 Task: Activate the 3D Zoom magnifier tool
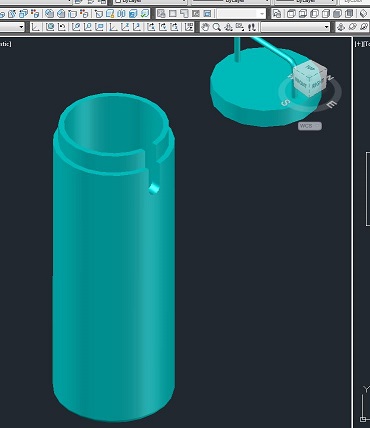click(217, 27)
